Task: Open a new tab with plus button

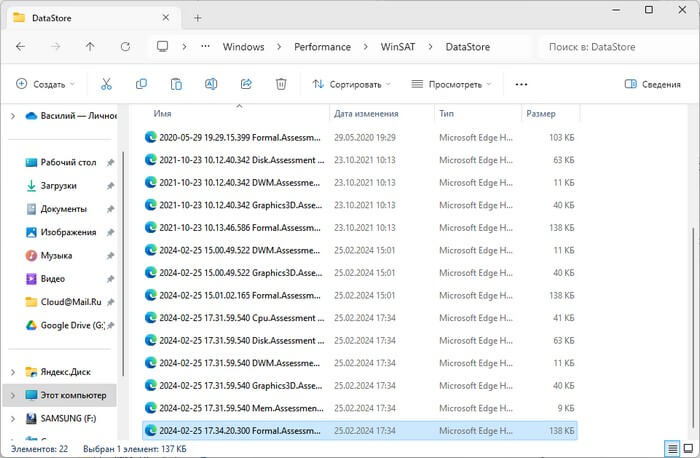Action: (x=198, y=17)
